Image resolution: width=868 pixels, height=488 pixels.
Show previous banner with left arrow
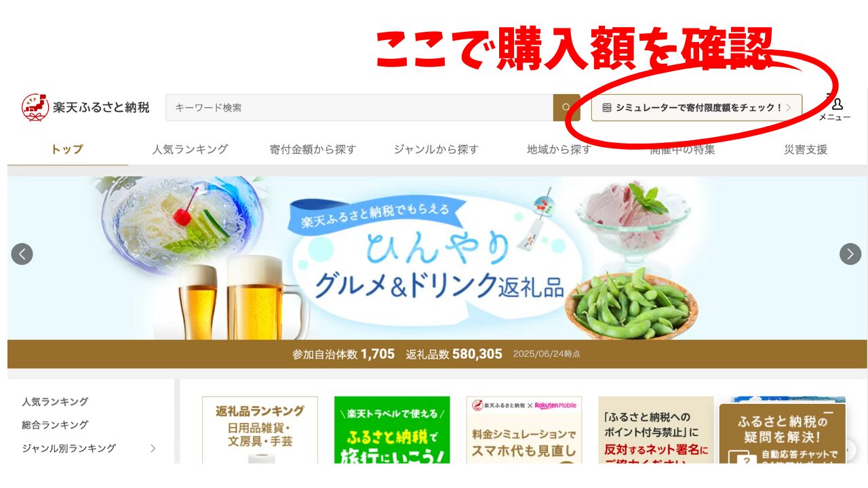(22, 254)
